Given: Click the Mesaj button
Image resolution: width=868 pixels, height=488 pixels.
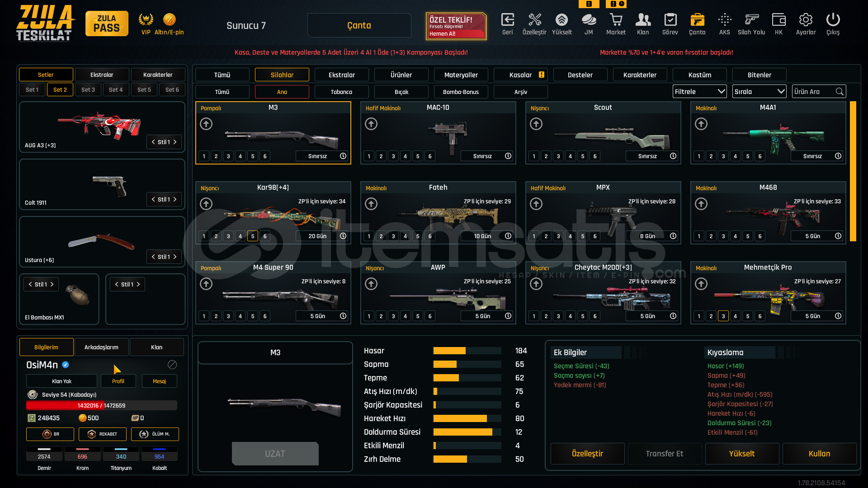Looking at the screenshot, I should [159, 381].
